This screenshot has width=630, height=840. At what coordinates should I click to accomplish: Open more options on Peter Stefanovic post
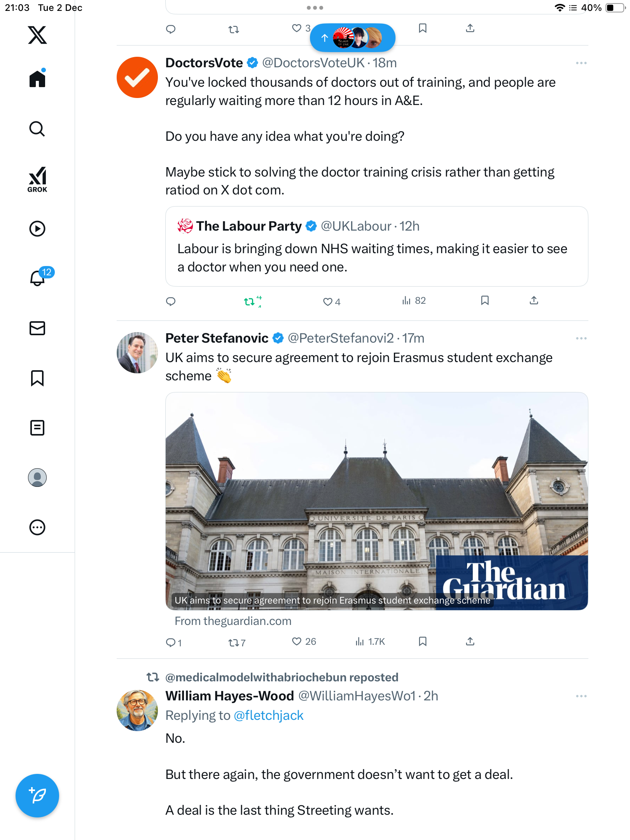581,338
